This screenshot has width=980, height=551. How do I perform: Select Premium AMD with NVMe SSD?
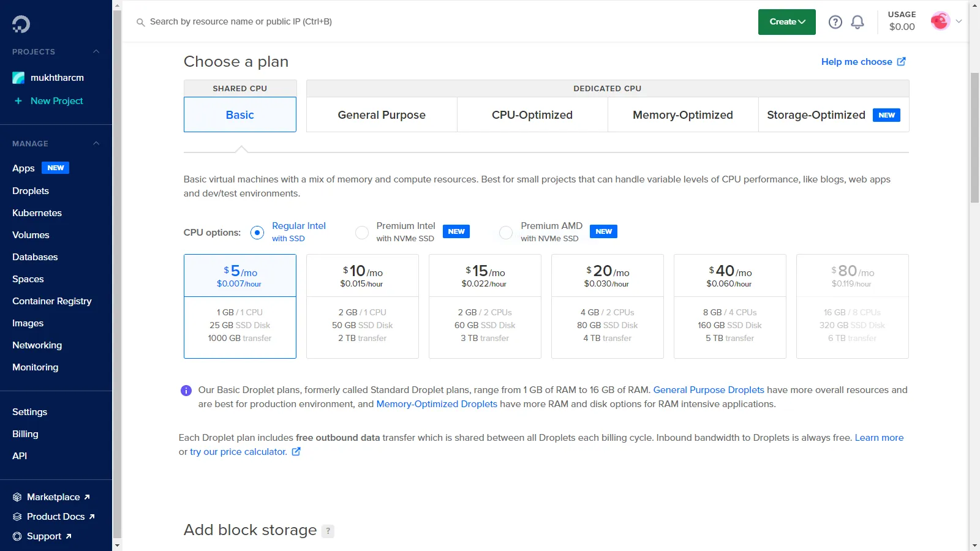point(506,233)
